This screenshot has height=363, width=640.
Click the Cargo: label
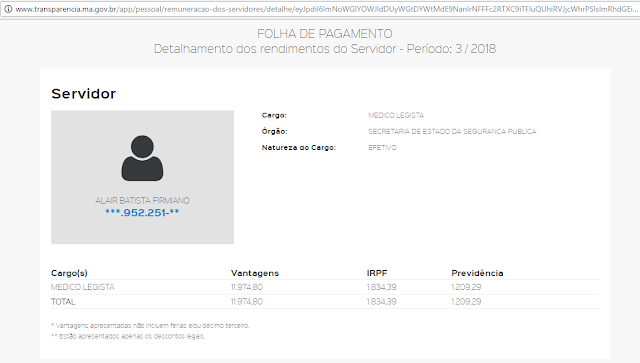pos(274,115)
